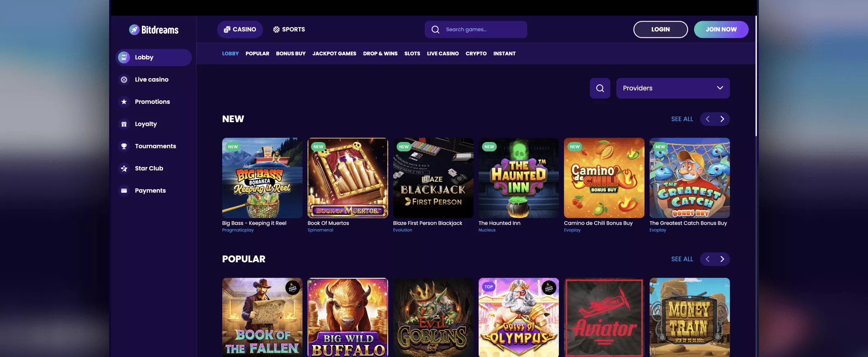Click the Spinomenal provider link
This screenshot has width=868, height=357.
coord(320,230)
